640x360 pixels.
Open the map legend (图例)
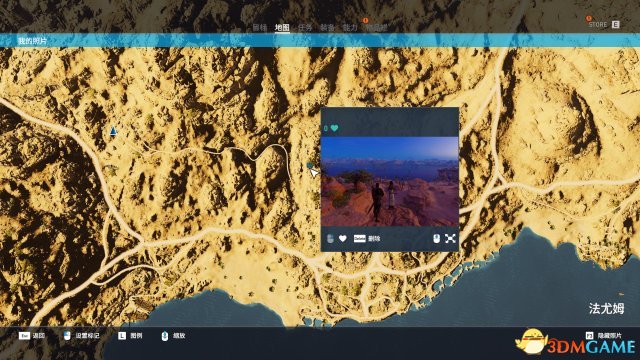136,336
